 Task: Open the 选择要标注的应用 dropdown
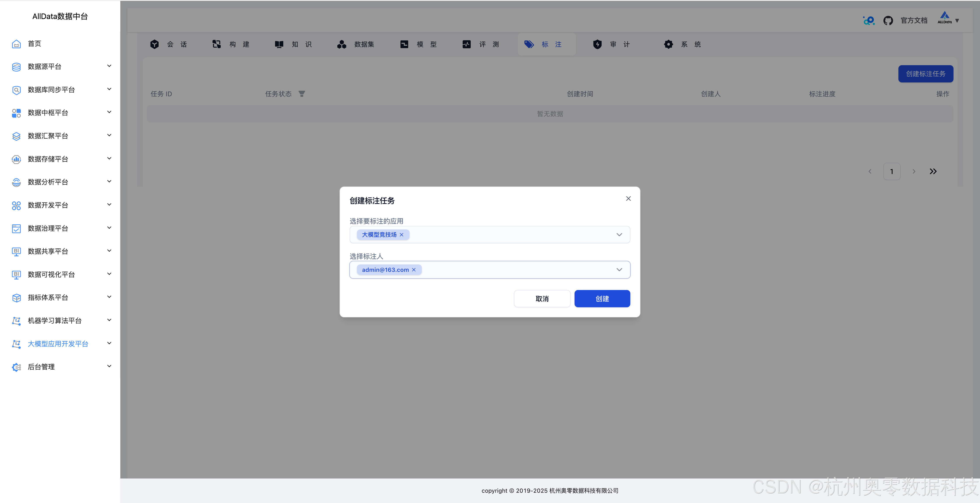pos(619,235)
